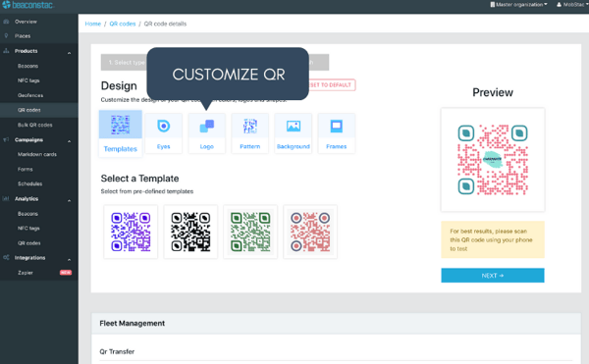Open Markdown cards under Campaigns

point(37,154)
